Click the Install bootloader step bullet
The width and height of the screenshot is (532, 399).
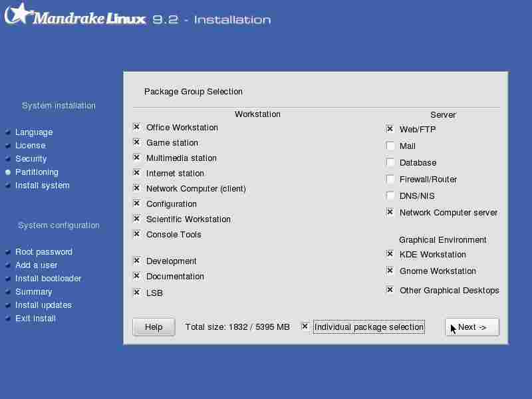click(8, 279)
